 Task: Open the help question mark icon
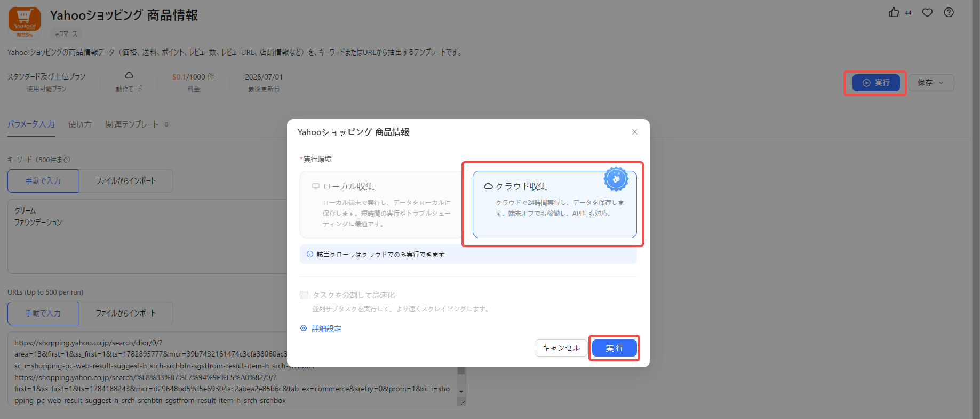click(x=949, y=12)
